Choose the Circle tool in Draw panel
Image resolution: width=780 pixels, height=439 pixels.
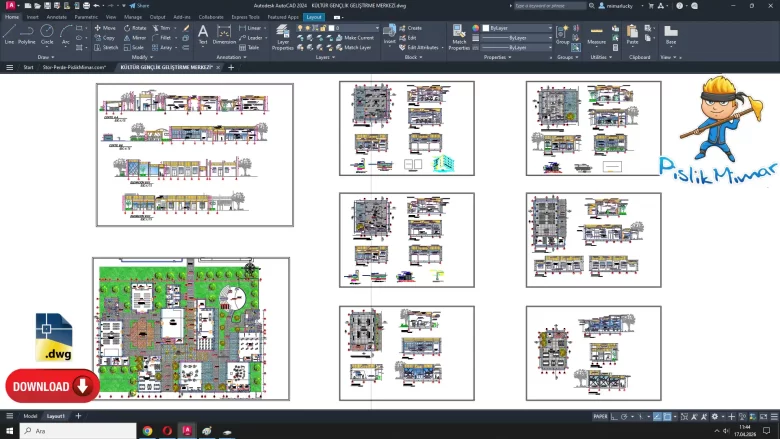(x=46, y=33)
